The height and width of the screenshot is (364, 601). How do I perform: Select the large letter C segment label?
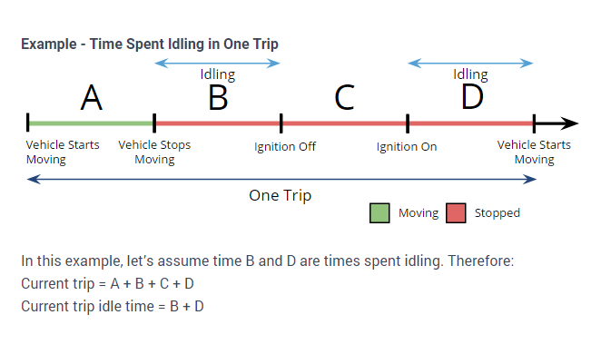click(x=344, y=97)
